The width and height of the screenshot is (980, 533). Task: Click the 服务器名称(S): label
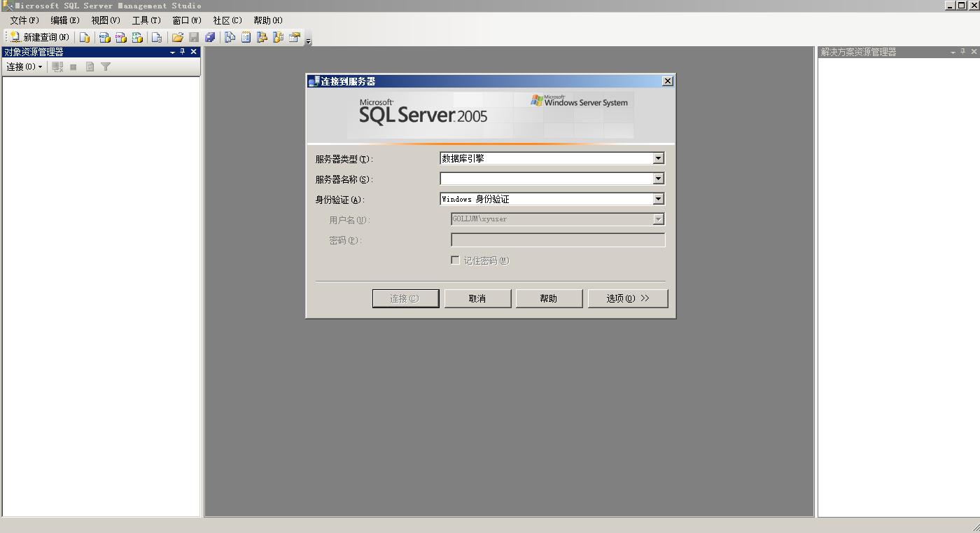pos(344,179)
